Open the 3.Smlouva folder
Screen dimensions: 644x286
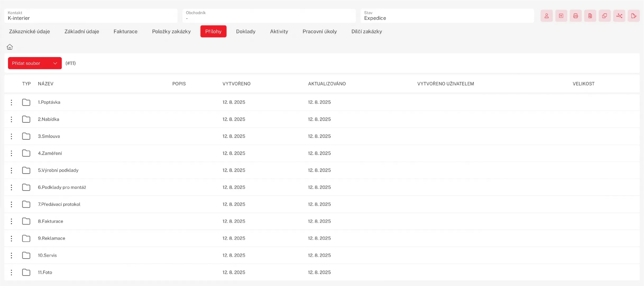click(49, 136)
